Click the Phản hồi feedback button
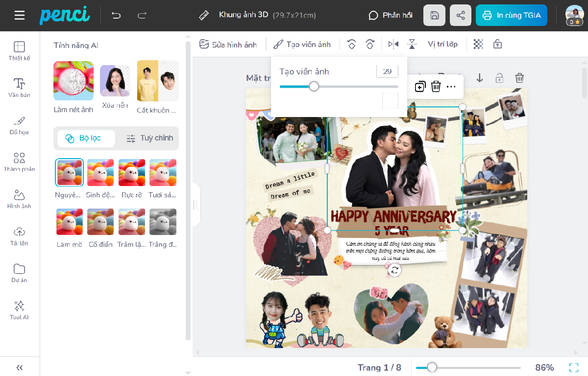Viewport: 588px width, 376px height. point(391,15)
